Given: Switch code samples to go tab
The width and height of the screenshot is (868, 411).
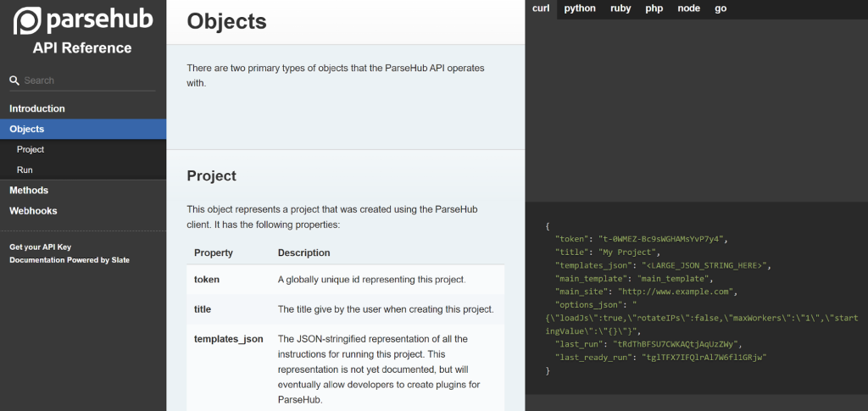Looking at the screenshot, I should tap(721, 8).
